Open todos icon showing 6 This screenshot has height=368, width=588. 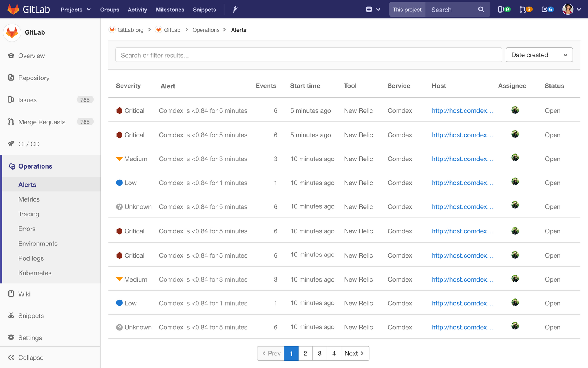548,10
